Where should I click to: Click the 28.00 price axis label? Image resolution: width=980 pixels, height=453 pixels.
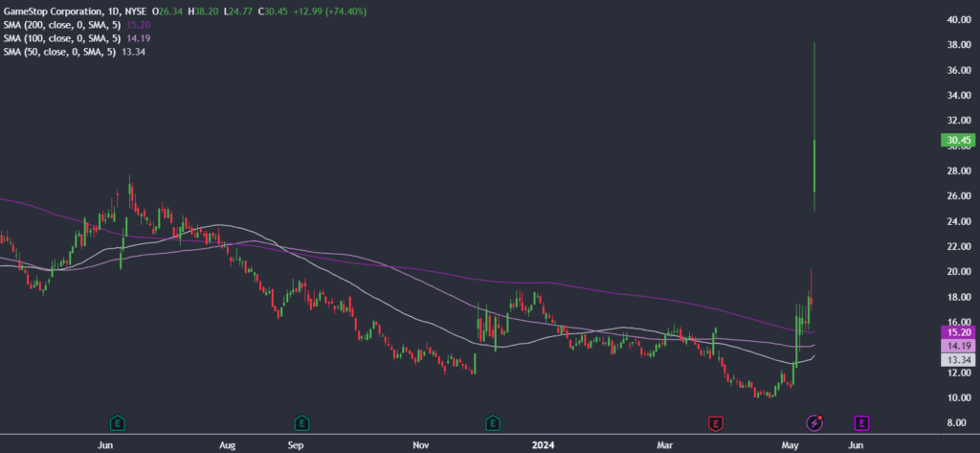[x=958, y=170]
